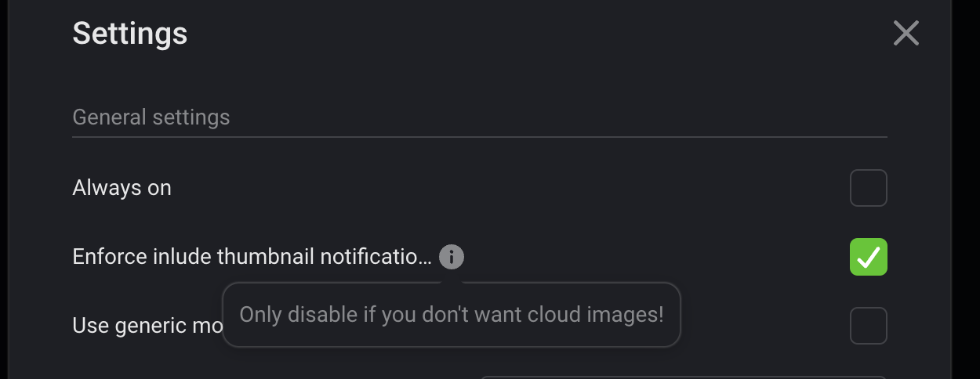Click the X icon at top right
Screen dimensions: 980x379
click(906, 33)
